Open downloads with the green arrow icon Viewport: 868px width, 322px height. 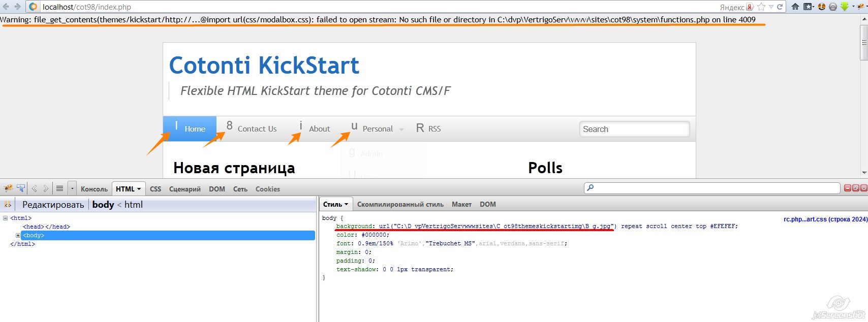(x=845, y=7)
